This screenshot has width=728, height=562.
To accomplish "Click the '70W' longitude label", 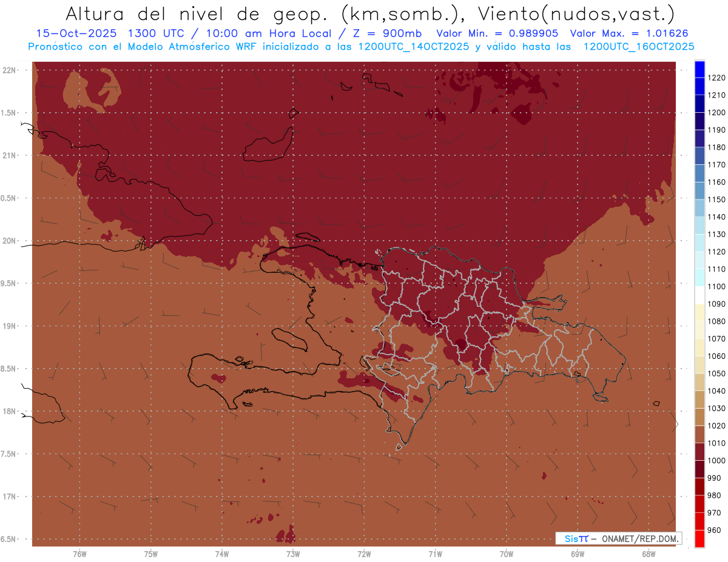I will (507, 554).
